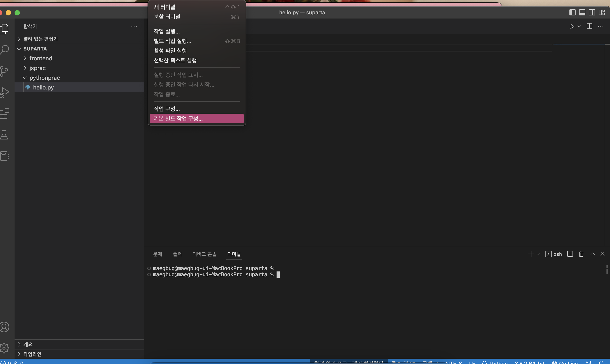Open the Testing flask view
The image size is (610, 364).
point(4,135)
